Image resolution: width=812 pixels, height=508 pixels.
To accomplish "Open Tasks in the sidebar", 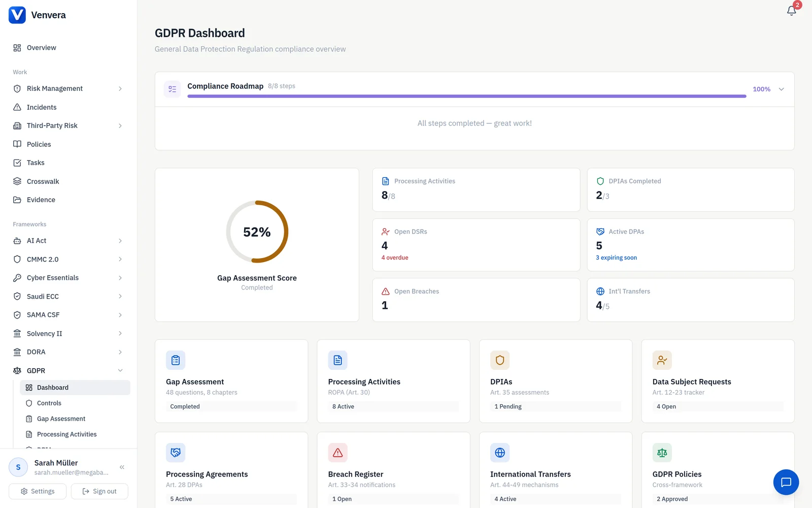I will 69,163.
